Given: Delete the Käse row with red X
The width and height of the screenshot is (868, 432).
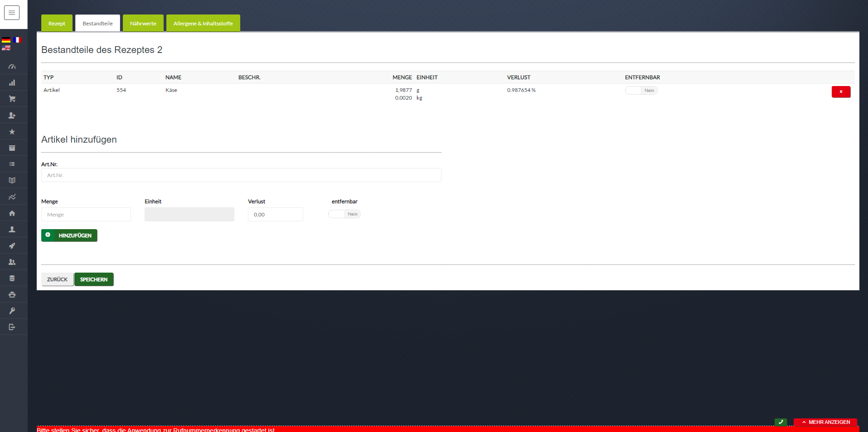Looking at the screenshot, I should click(841, 91).
